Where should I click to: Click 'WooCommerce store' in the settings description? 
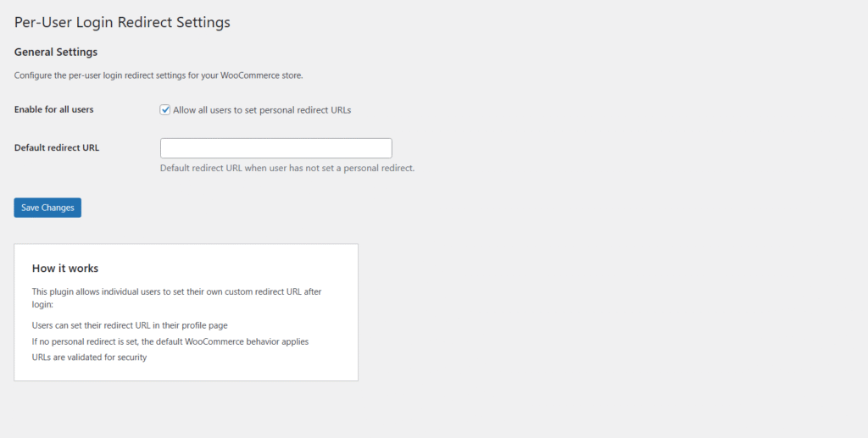261,75
